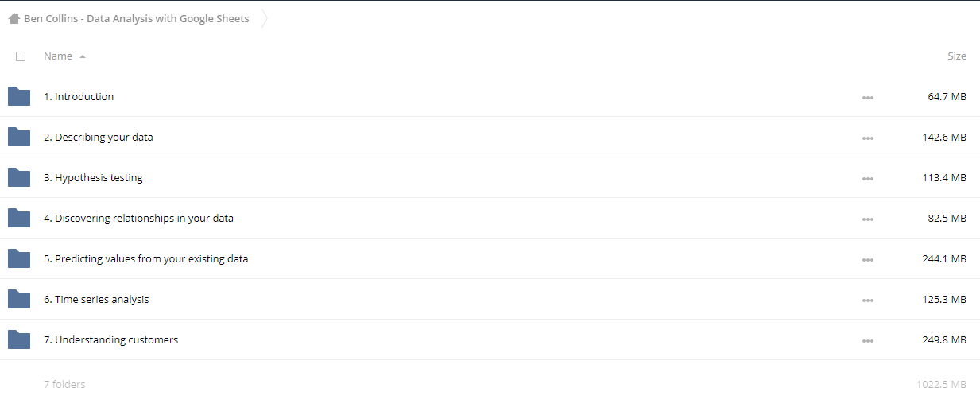Sort files by Size column header
Image resolution: width=980 pixels, height=415 pixels.
click(x=957, y=56)
